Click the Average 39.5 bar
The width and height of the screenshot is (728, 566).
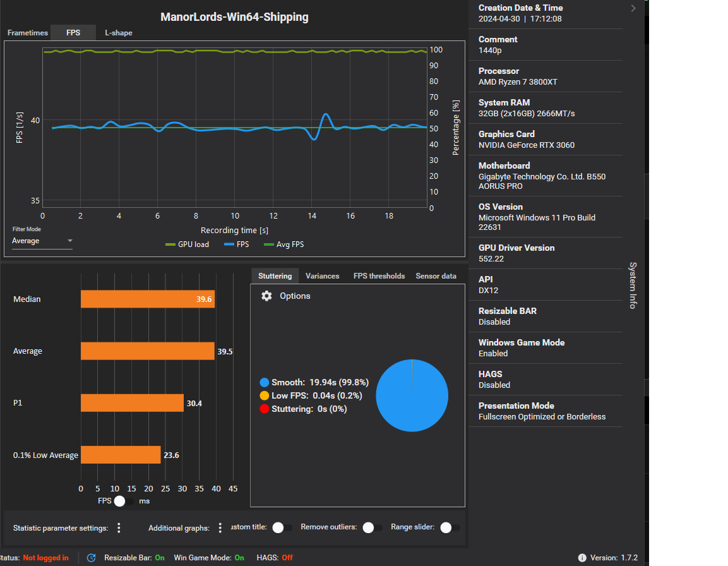tap(148, 351)
